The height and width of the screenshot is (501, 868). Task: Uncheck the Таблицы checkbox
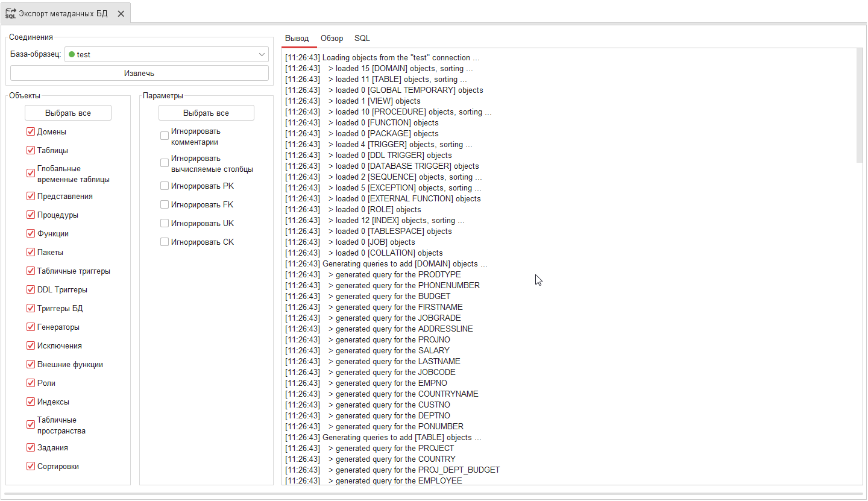(30, 150)
